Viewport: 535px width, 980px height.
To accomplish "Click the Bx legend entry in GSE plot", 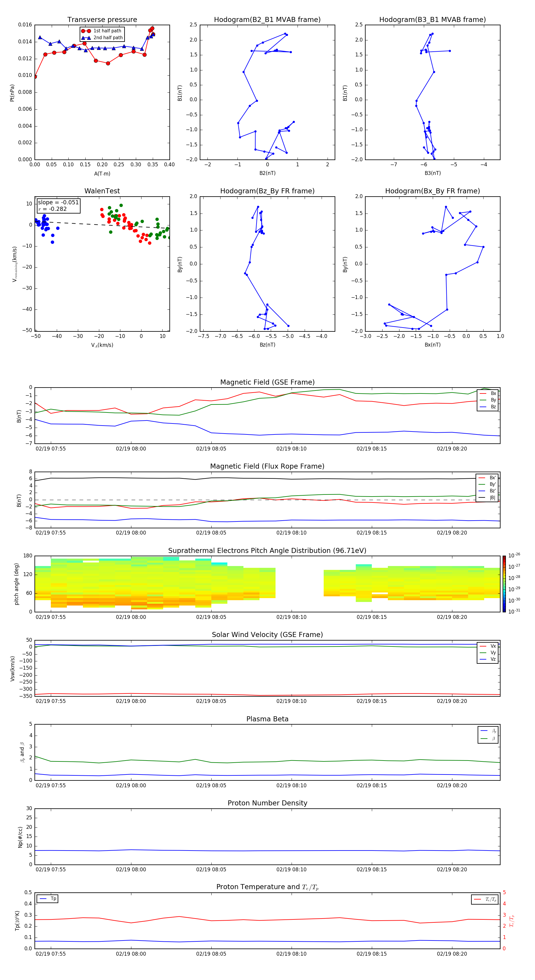I will (x=488, y=393).
